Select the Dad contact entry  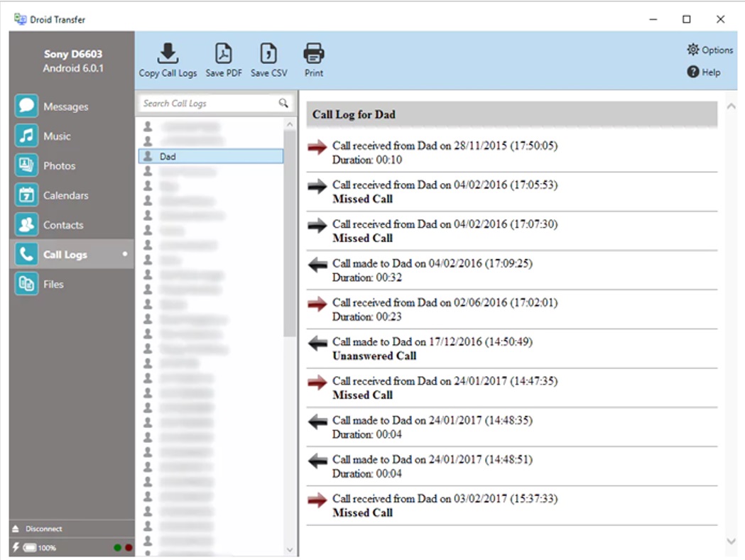tap(211, 156)
